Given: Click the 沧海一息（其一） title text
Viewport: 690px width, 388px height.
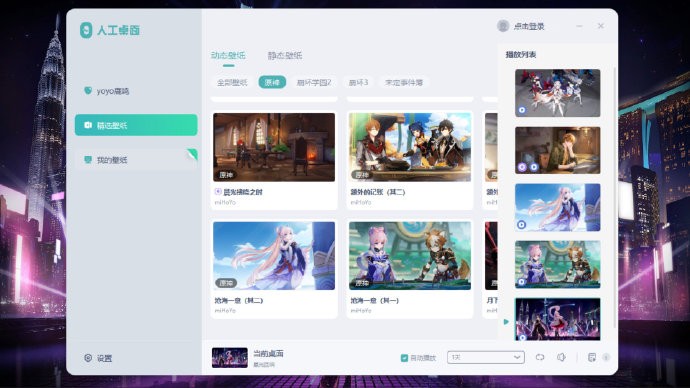Looking at the screenshot, I should click(x=374, y=300).
